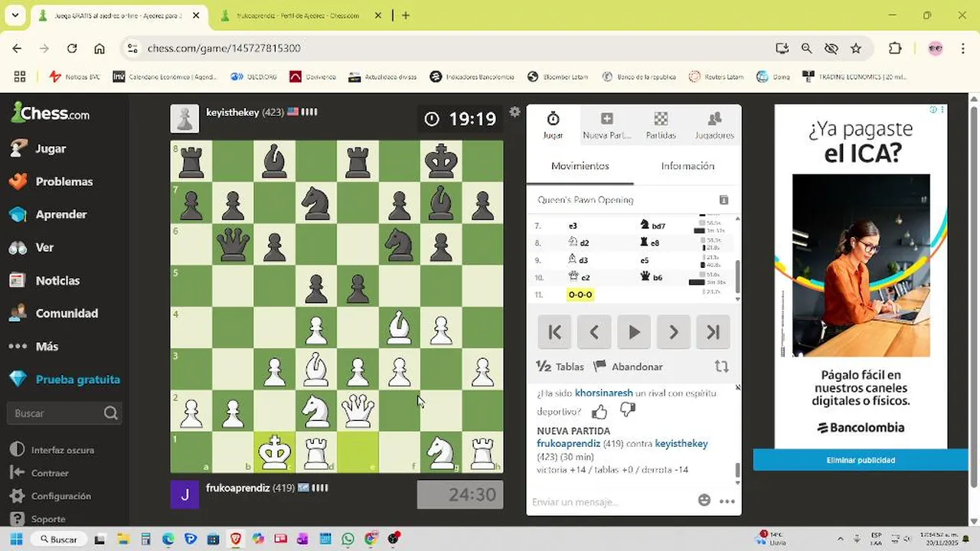
Task: Open a new browser tab
Action: pos(406,15)
